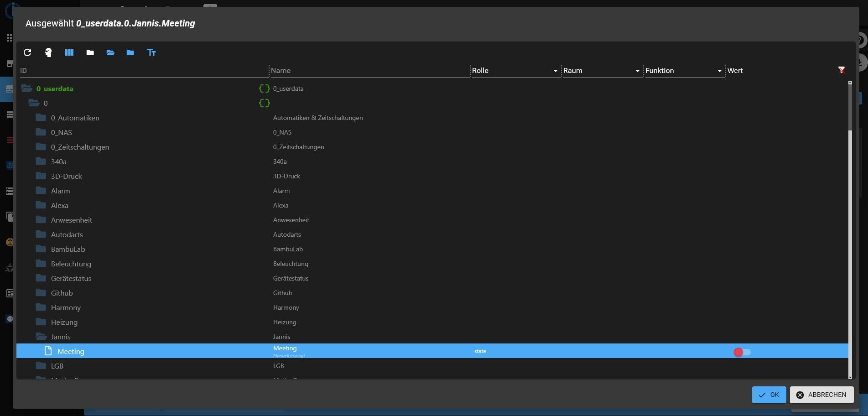Click the blue closed folder toolbar icon

[x=130, y=52]
